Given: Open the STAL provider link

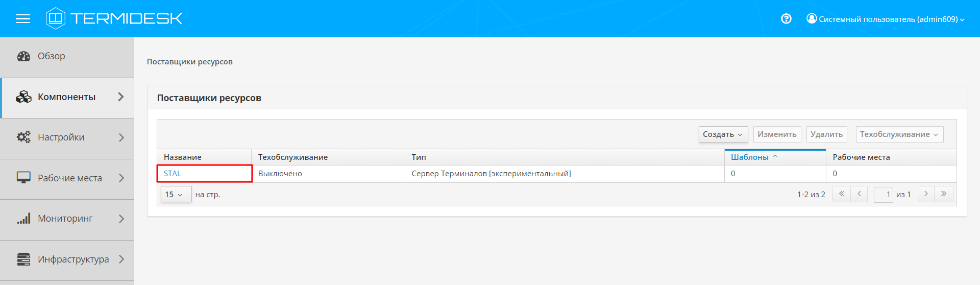Looking at the screenshot, I should tap(173, 174).
